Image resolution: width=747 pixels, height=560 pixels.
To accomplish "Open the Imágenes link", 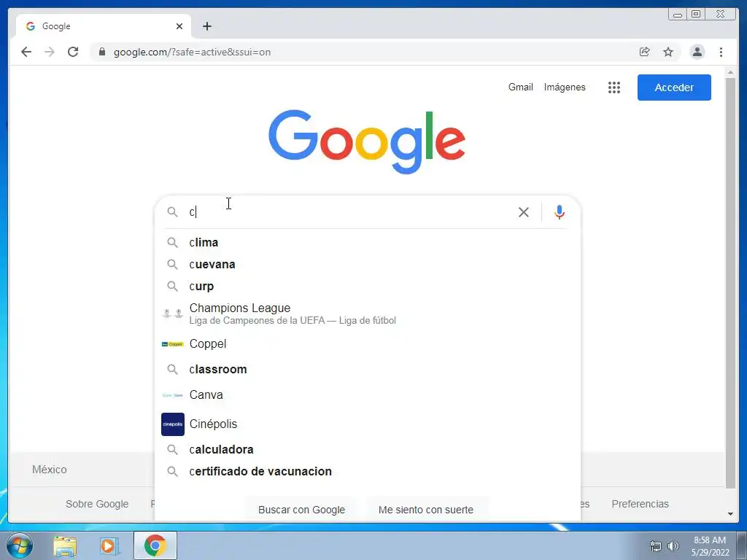I will tap(565, 87).
